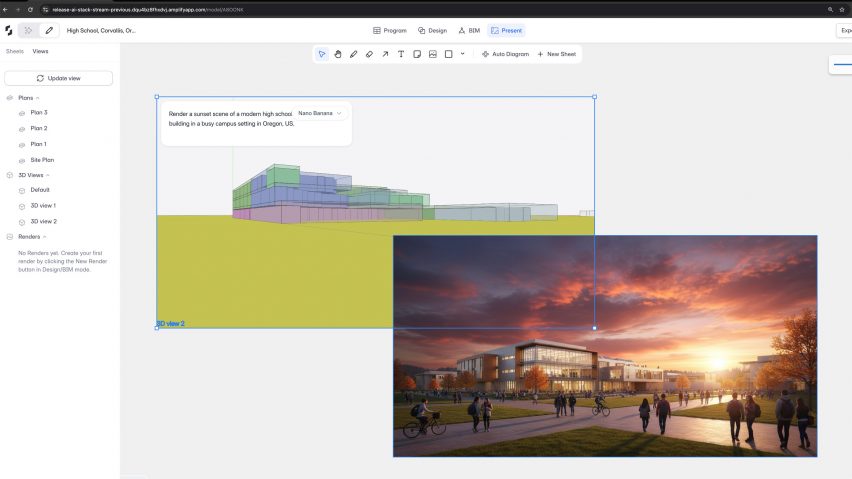Screen dimensions: 852x479
Task: Click the insert image tool
Action: 433,54
